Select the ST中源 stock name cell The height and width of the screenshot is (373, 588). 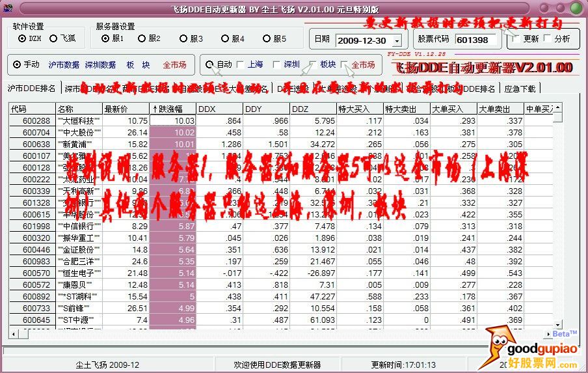point(79,320)
